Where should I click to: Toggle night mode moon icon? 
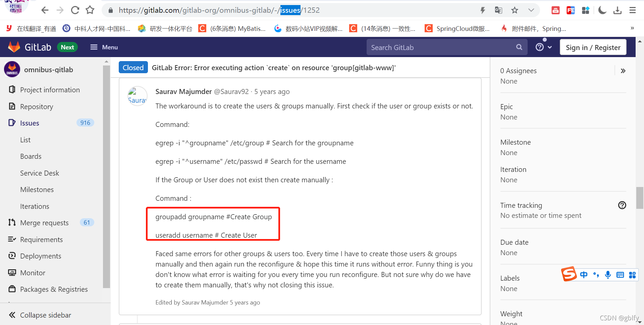602,10
